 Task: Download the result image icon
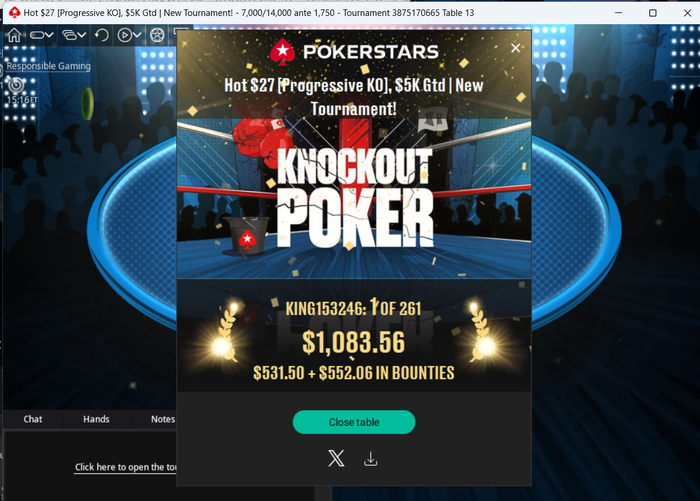click(x=371, y=459)
